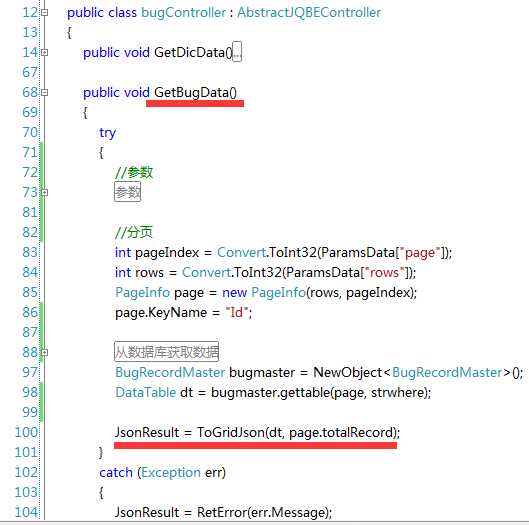Click line number 97
Image resolution: width=529 pixels, height=525 pixels.
click(30, 372)
